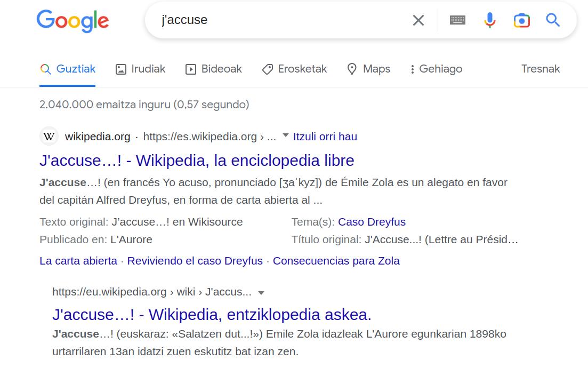588x368 pixels.
Task: Open the on-screen keyboard input tool
Action: click(457, 20)
